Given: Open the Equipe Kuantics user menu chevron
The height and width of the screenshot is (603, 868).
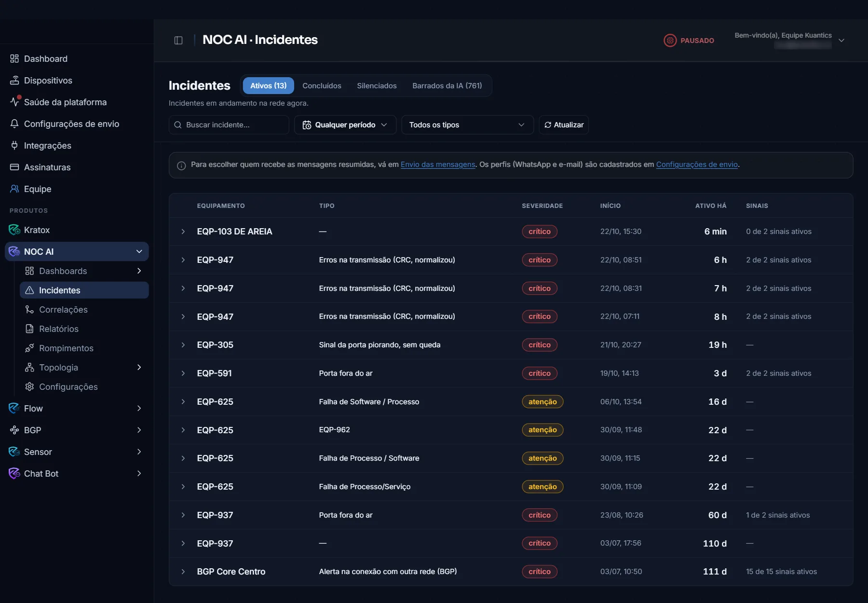Looking at the screenshot, I should (x=841, y=41).
